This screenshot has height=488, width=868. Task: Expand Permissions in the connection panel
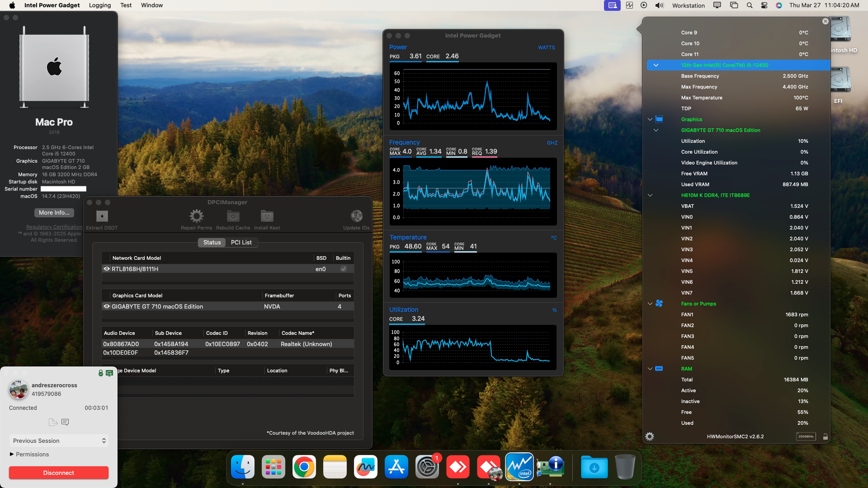pyautogui.click(x=29, y=454)
